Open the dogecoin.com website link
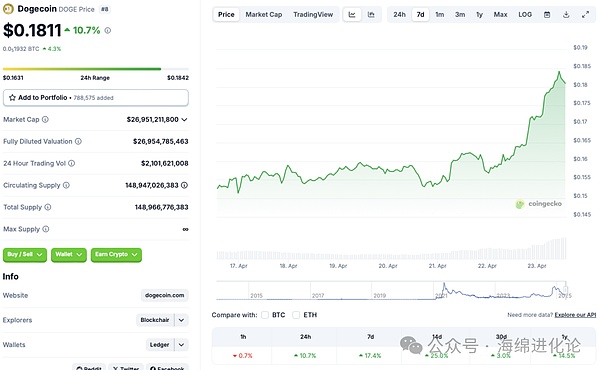The width and height of the screenshot is (600, 370). [x=165, y=295]
